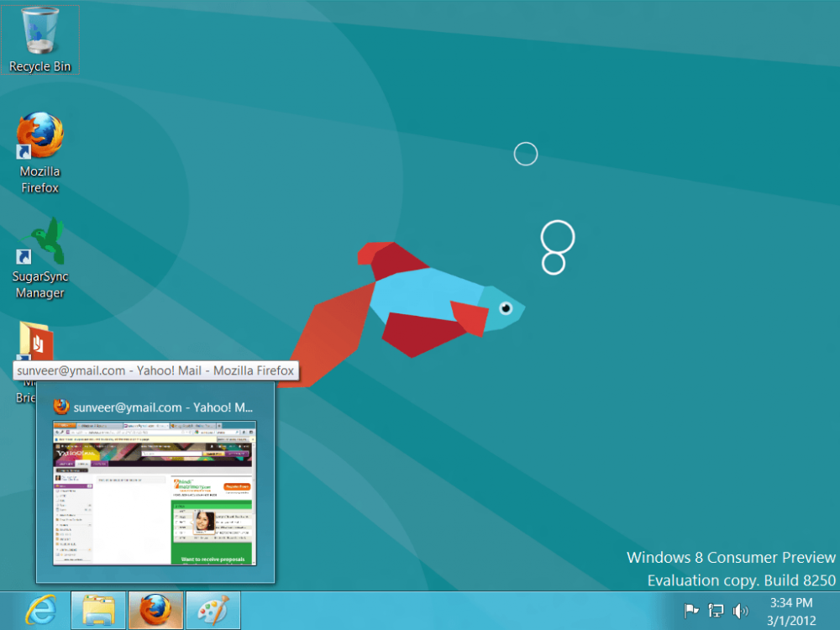The width and height of the screenshot is (840, 630).
Task: Open Paint from the taskbar
Action: [x=213, y=610]
